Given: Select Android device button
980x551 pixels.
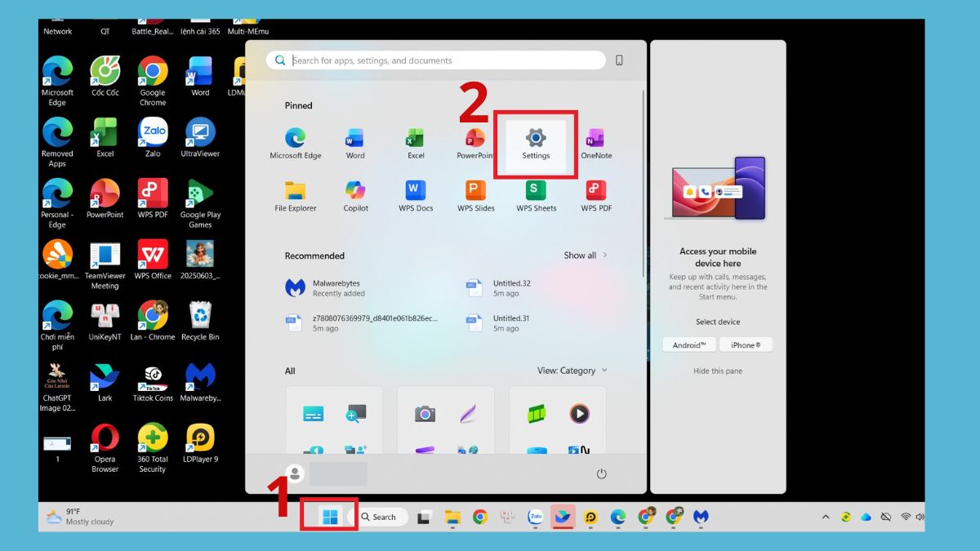Looking at the screenshot, I should [689, 345].
